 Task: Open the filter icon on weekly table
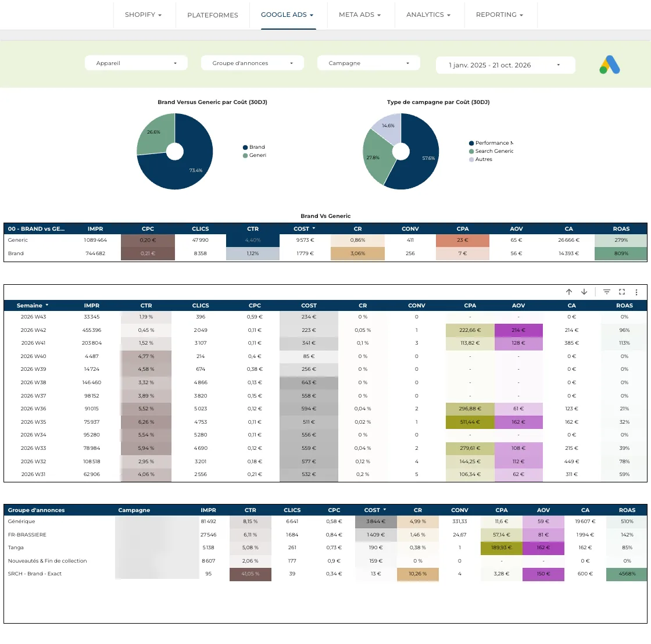point(607,292)
